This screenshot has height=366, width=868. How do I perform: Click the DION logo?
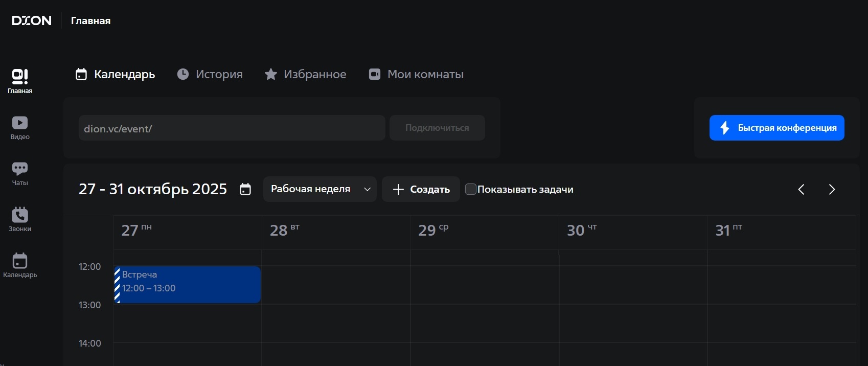click(x=32, y=20)
